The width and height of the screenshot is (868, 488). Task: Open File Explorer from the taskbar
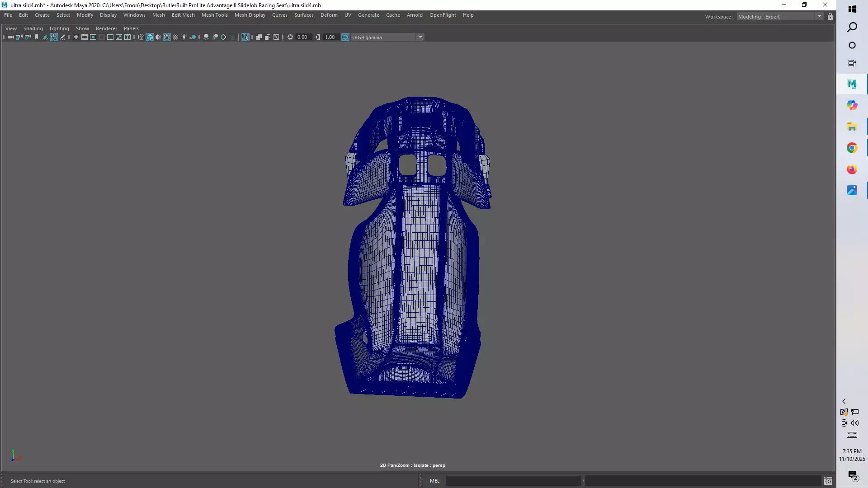(x=852, y=127)
